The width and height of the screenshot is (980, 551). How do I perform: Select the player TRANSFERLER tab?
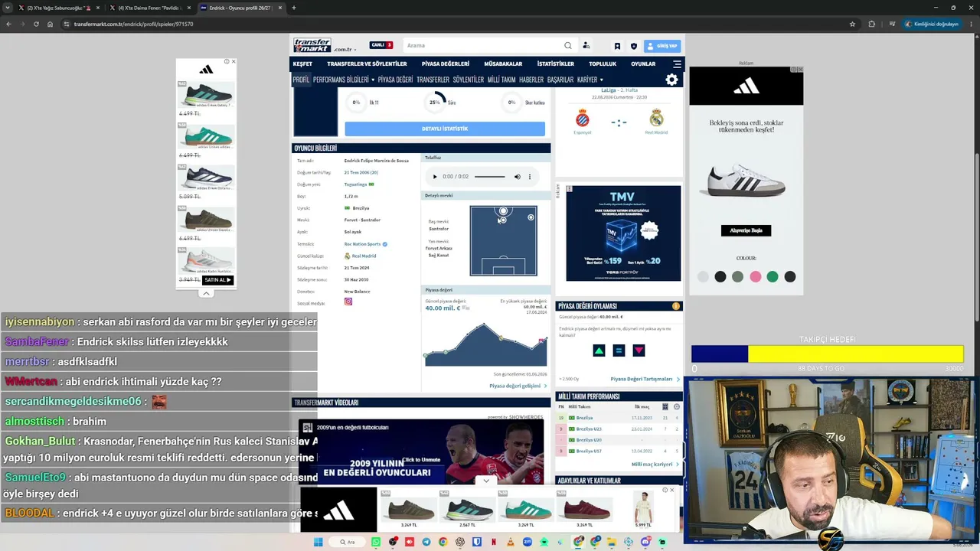click(x=433, y=80)
